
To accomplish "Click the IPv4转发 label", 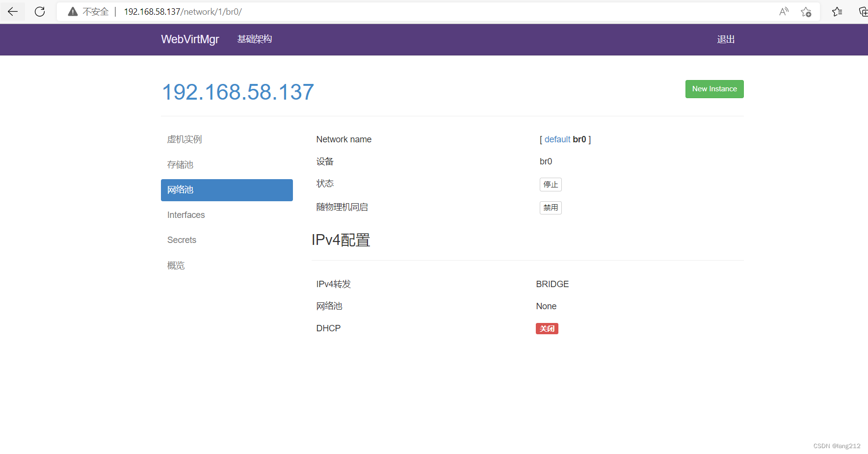I will (x=334, y=284).
